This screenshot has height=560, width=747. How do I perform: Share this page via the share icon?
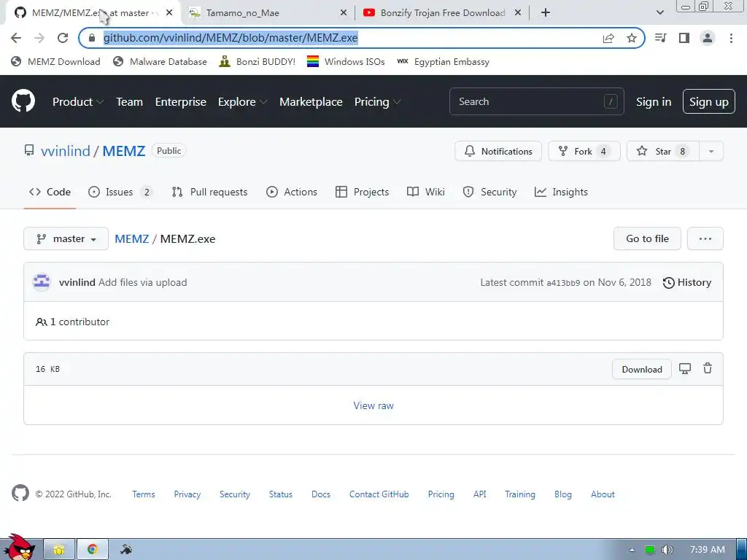tap(608, 38)
